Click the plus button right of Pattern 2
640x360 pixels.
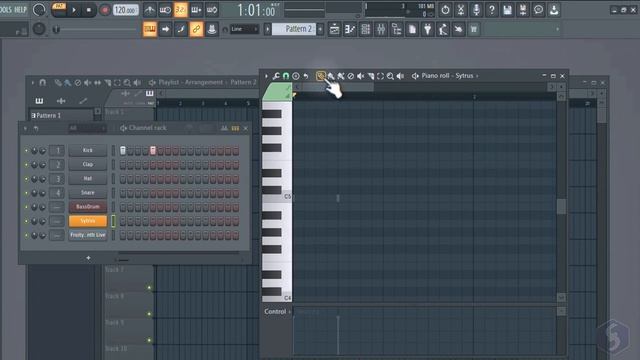coord(320,29)
